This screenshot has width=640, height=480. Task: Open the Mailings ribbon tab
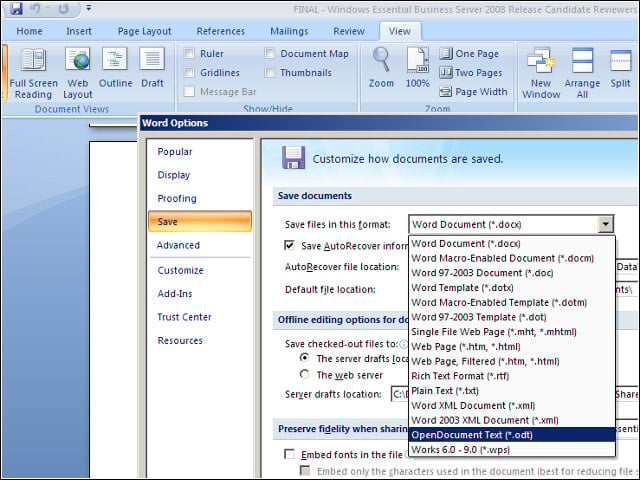[289, 31]
